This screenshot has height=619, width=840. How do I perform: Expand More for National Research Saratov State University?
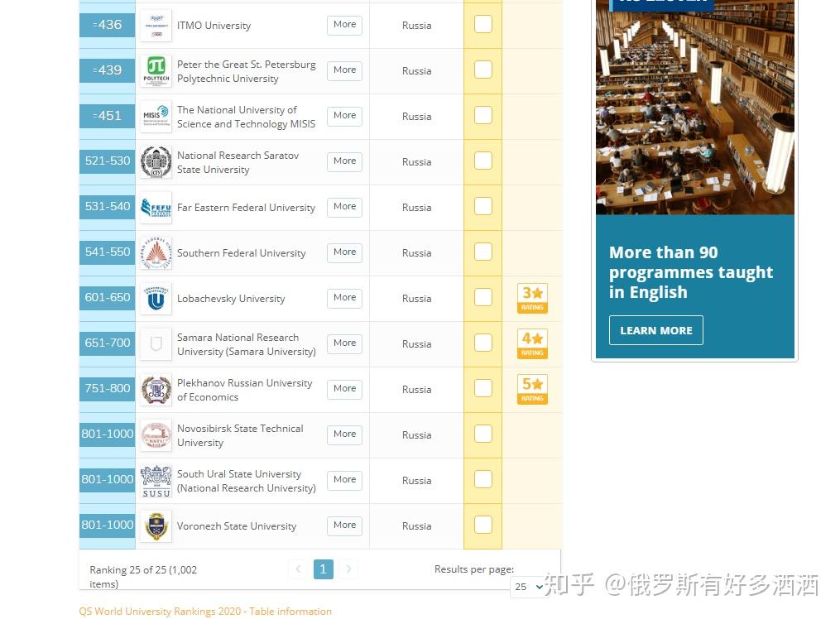coord(344,161)
